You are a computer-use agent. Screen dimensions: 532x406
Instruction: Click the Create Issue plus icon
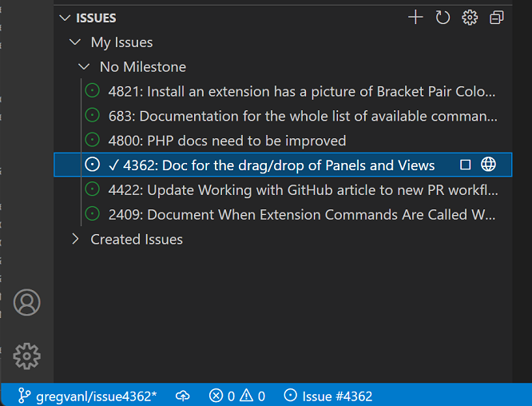[415, 18]
